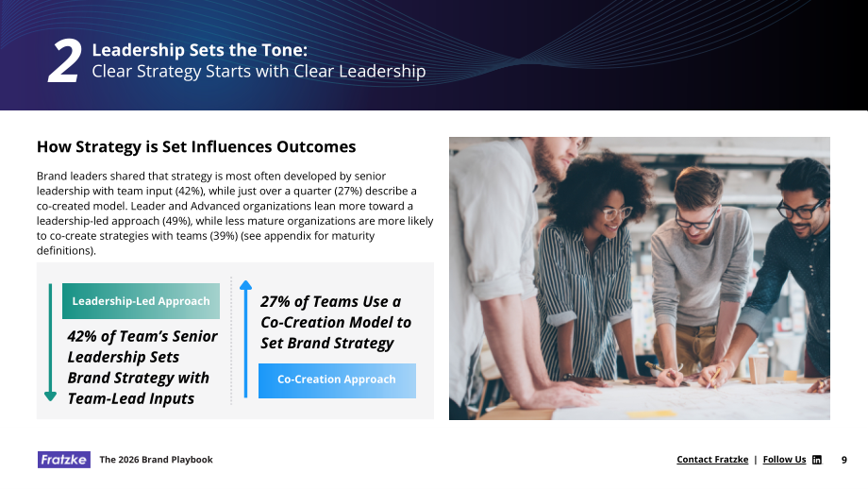868x489 pixels.
Task: Click the '42% of Team's Senior Leadership' statistic text
Action: coord(142,367)
